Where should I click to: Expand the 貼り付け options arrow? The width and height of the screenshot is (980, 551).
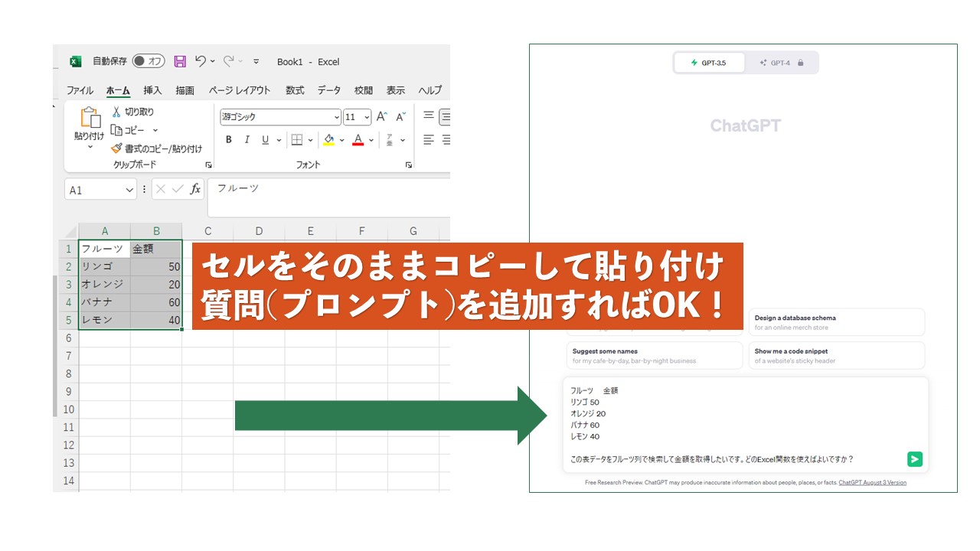pyautogui.click(x=90, y=147)
